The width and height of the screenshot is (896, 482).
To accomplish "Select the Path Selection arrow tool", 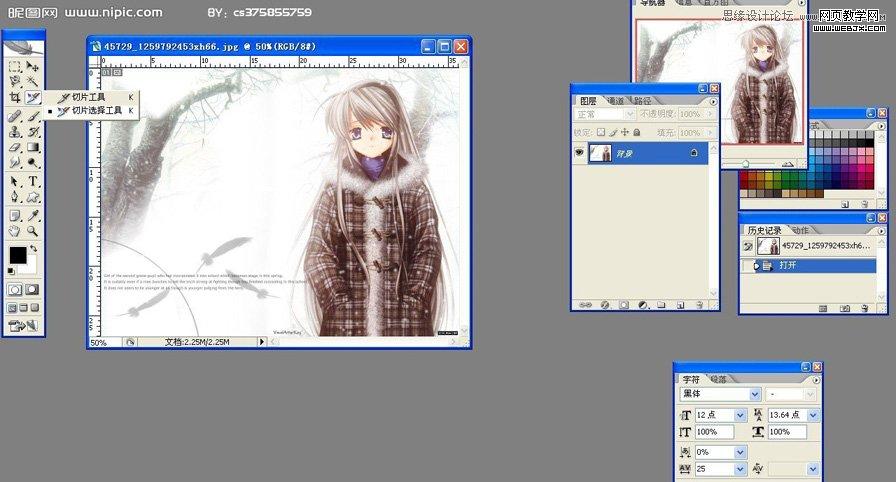I will [x=15, y=182].
